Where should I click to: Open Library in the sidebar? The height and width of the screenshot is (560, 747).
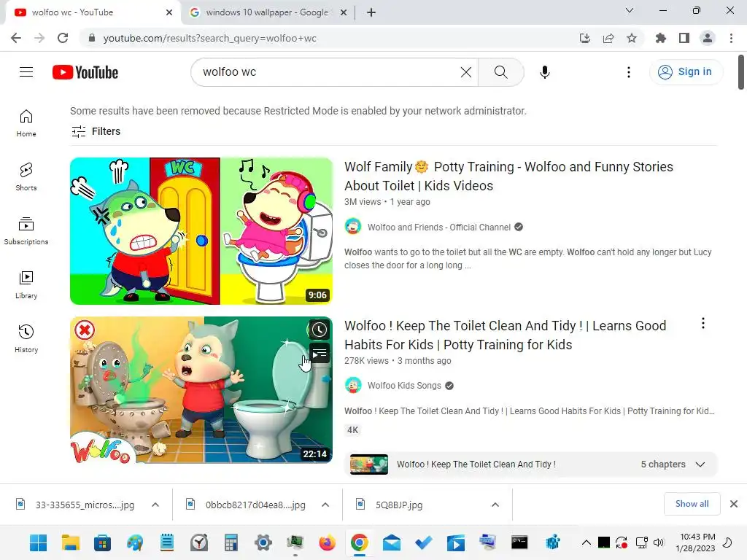coord(26,285)
